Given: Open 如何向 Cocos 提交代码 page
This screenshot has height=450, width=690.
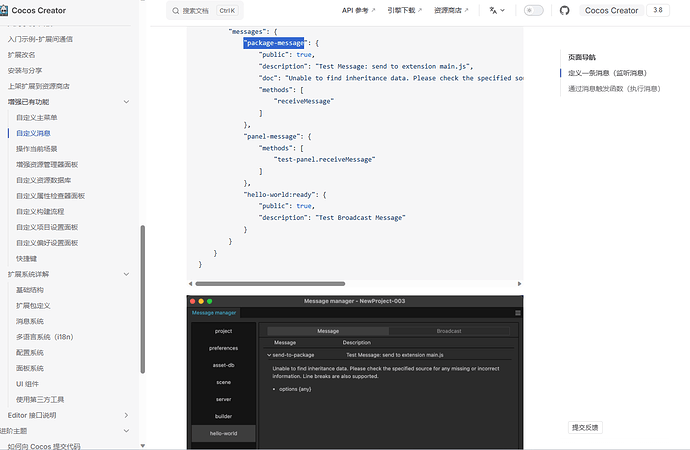Looking at the screenshot, I should (44, 446).
